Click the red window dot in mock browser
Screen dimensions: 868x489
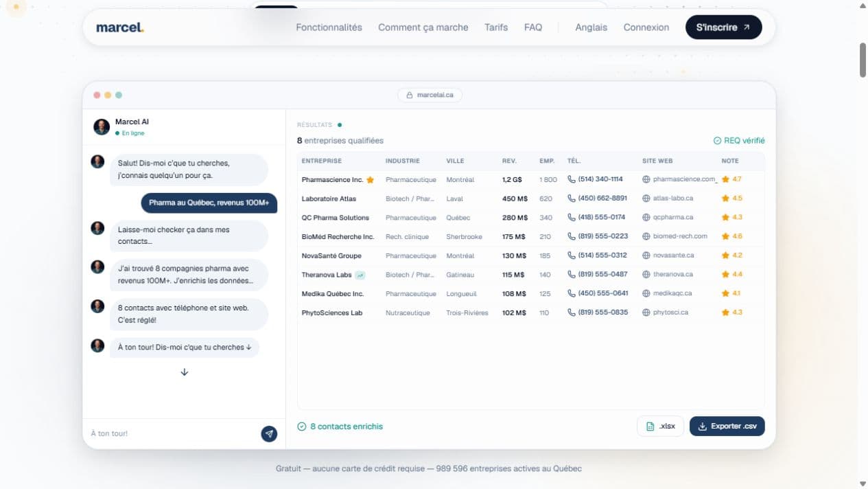(x=97, y=95)
